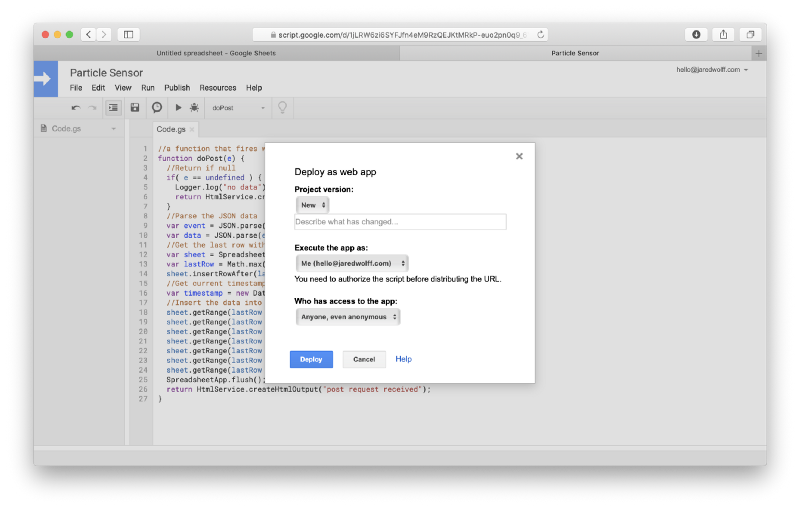This screenshot has width=800, height=510.
Task: Click the blue Deploy button
Action: (x=311, y=359)
